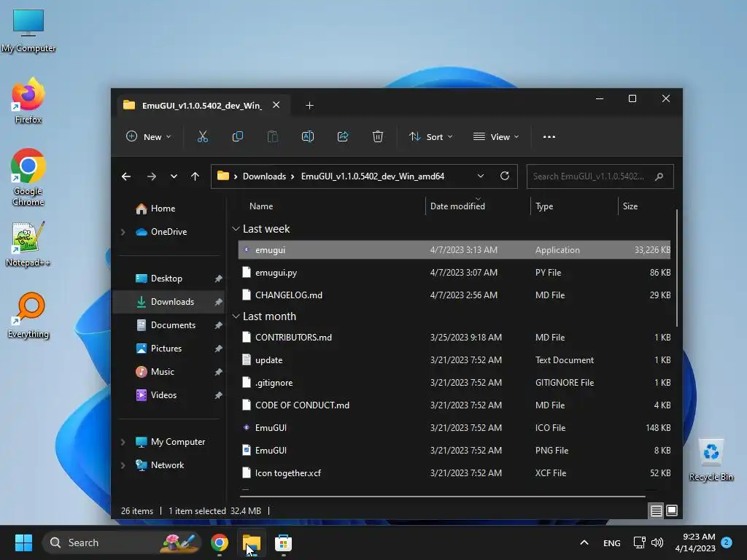Show hidden system tray icons
The image size is (747, 560).
point(584,542)
